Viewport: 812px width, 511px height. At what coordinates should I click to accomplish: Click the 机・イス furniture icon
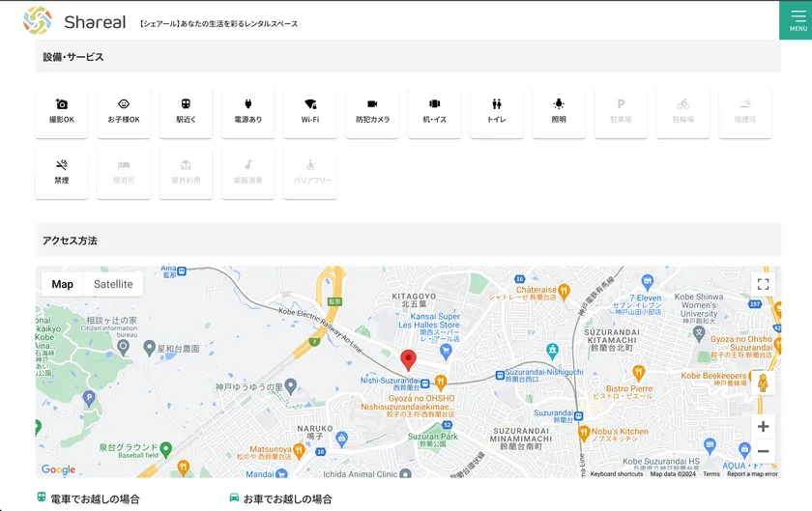434,112
